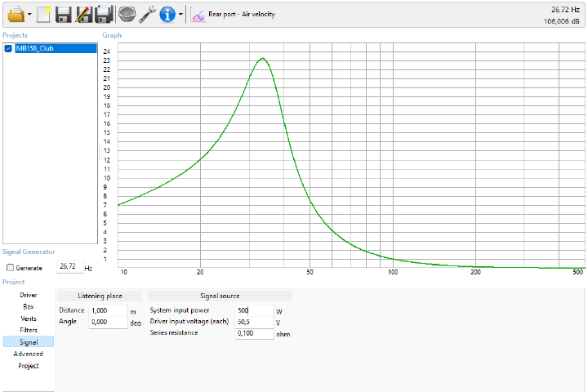
Task: Click the Angle input field
Action: (x=108, y=322)
